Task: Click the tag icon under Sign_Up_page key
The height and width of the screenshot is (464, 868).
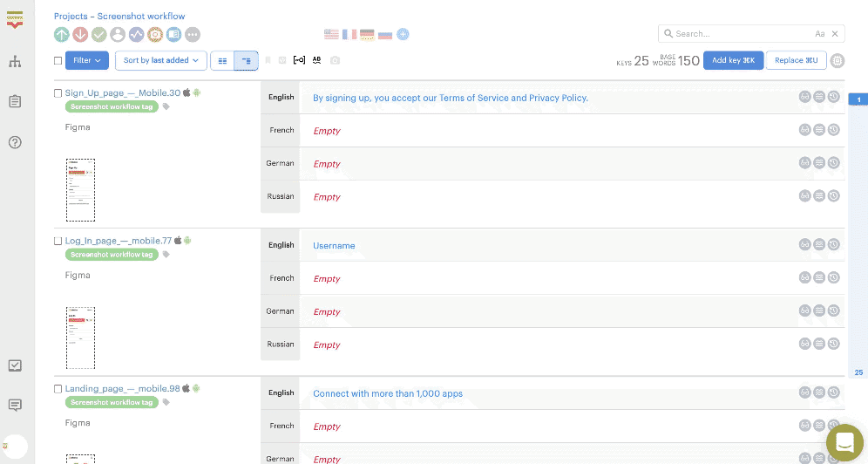Action: pyautogui.click(x=166, y=107)
